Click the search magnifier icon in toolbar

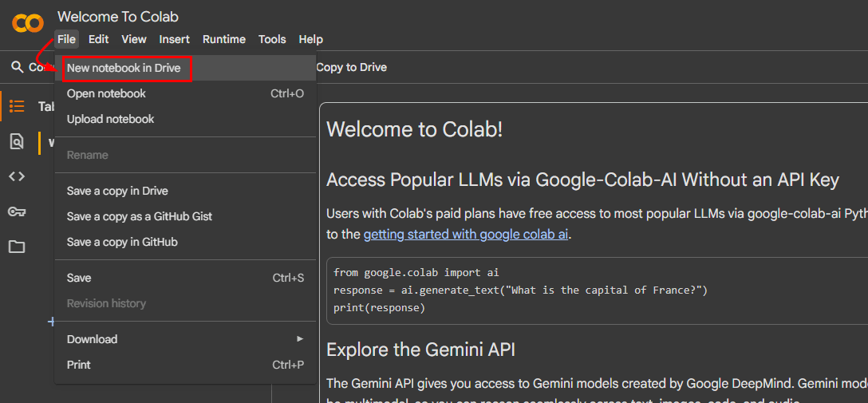[x=17, y=67]
